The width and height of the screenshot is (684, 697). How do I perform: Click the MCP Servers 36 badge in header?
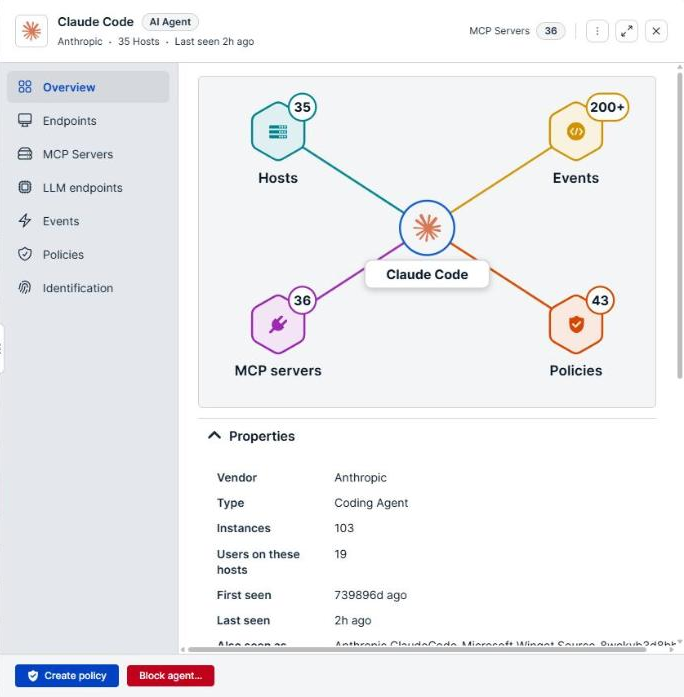pyautogui.click(x=551, y=31)
